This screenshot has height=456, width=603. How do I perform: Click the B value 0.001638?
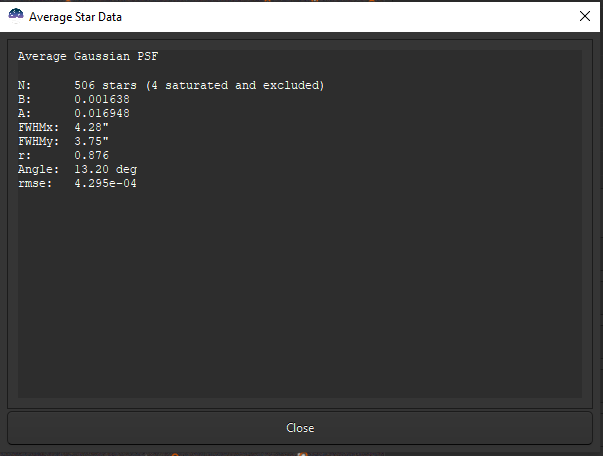coord(102,100)
